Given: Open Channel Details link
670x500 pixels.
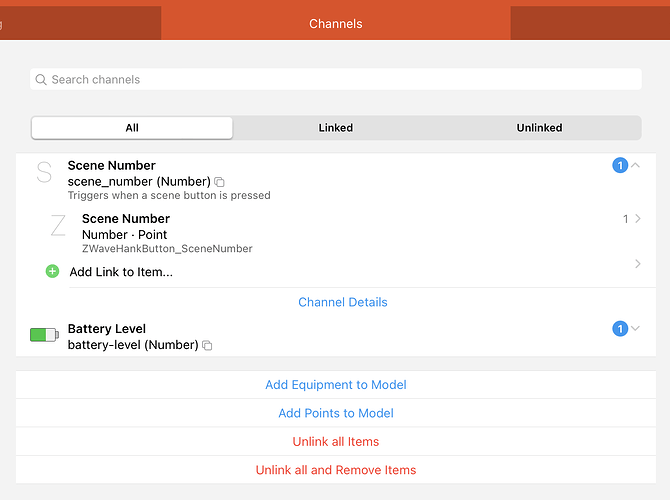Looking at the screenshot, I should tap(342, 302).
